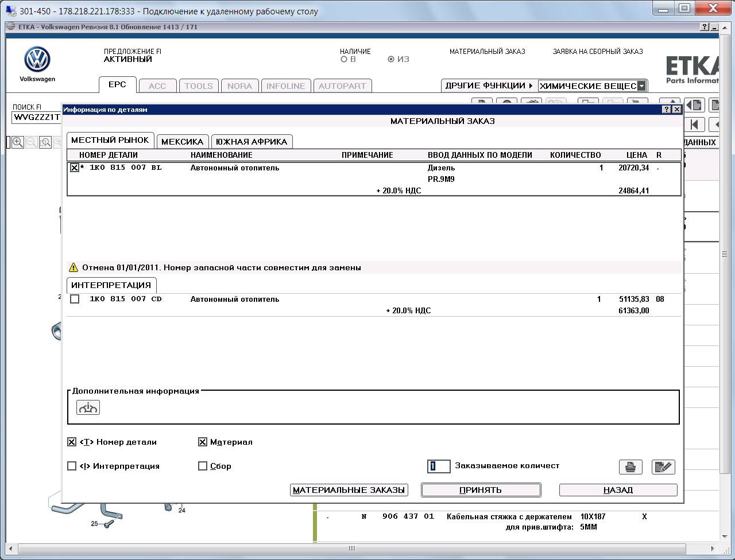Click the price 20720,34
This screenshot has height=560, width=735.
(634, 168)
